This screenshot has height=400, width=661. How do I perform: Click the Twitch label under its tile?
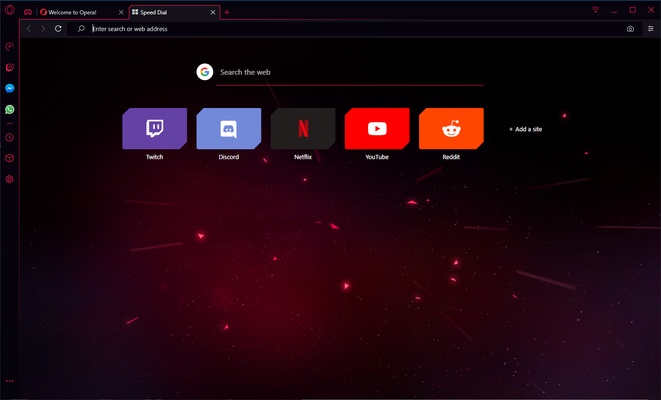tap(154, 157)
